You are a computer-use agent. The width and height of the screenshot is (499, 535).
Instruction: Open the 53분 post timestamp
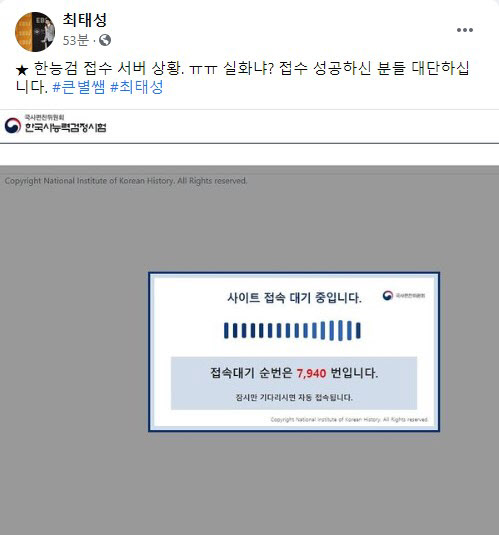click(x=75, y=40)
